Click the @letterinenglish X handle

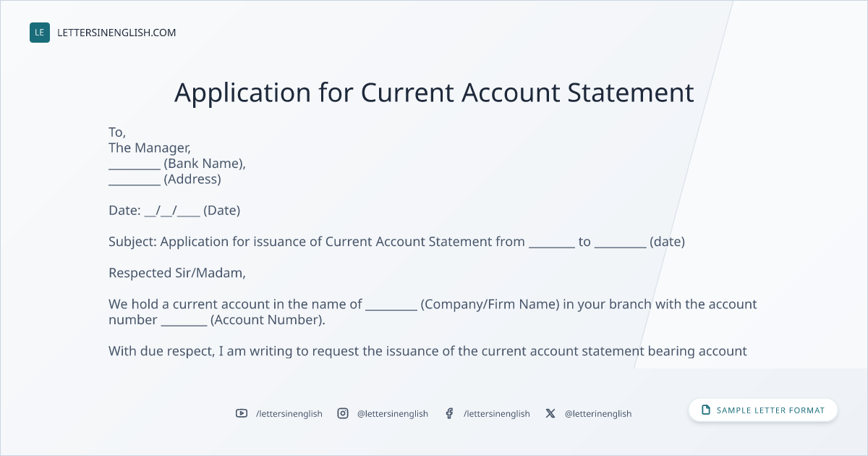coord(598,413)
